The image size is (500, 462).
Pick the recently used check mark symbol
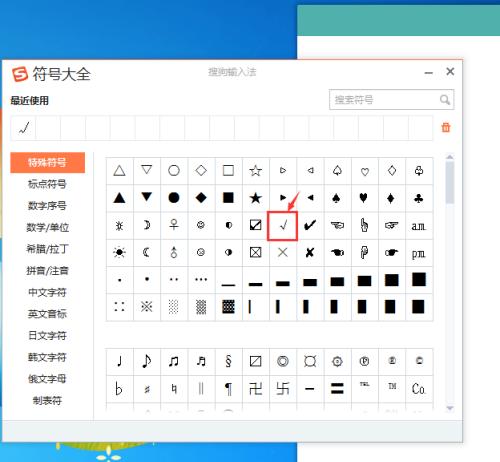[23, 128]
